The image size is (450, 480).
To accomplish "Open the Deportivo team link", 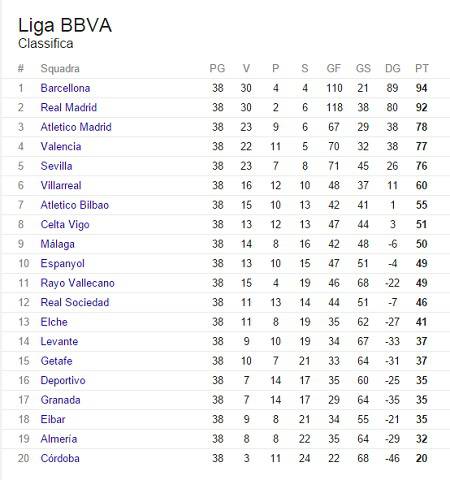I will [63, 381].
